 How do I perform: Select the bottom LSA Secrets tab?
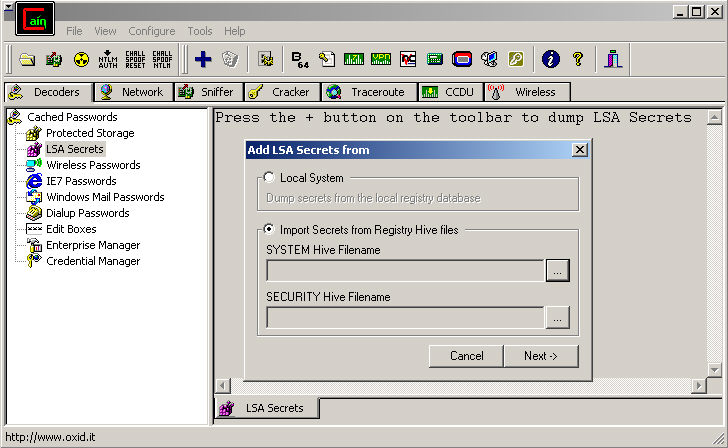pos(267,408)
